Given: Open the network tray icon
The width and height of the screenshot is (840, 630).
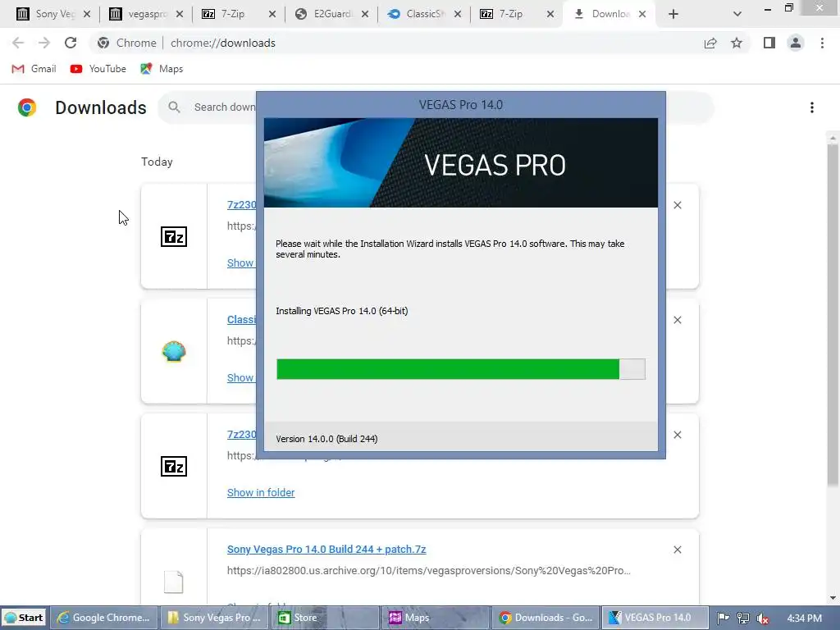Looking at the screenshot, I should click(x=743, y=619).
